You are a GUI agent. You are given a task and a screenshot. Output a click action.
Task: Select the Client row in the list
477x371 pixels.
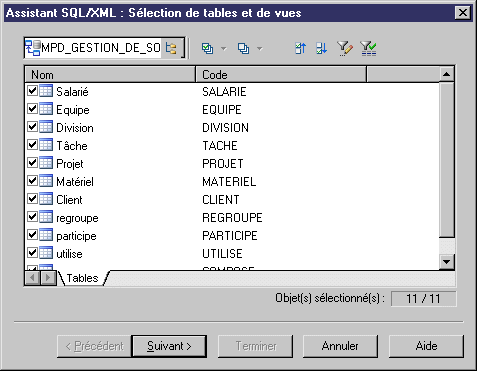click(232, 199)
